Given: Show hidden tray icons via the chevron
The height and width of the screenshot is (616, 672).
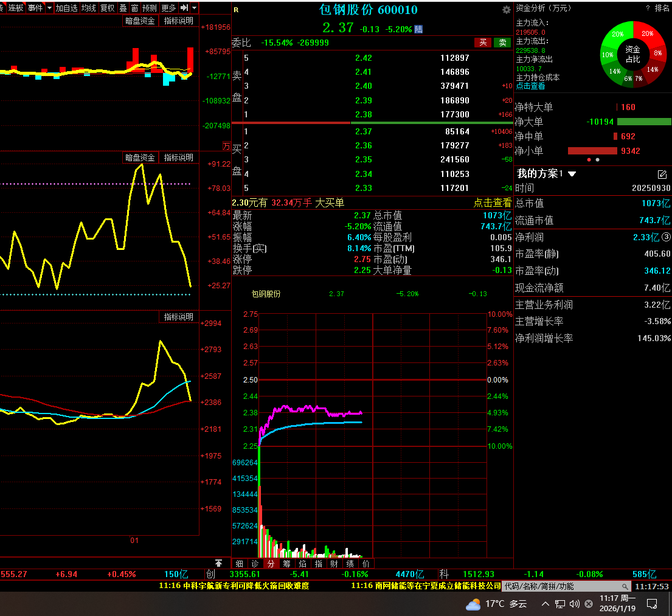Looking at the screenshot, I should click(545, 604).
